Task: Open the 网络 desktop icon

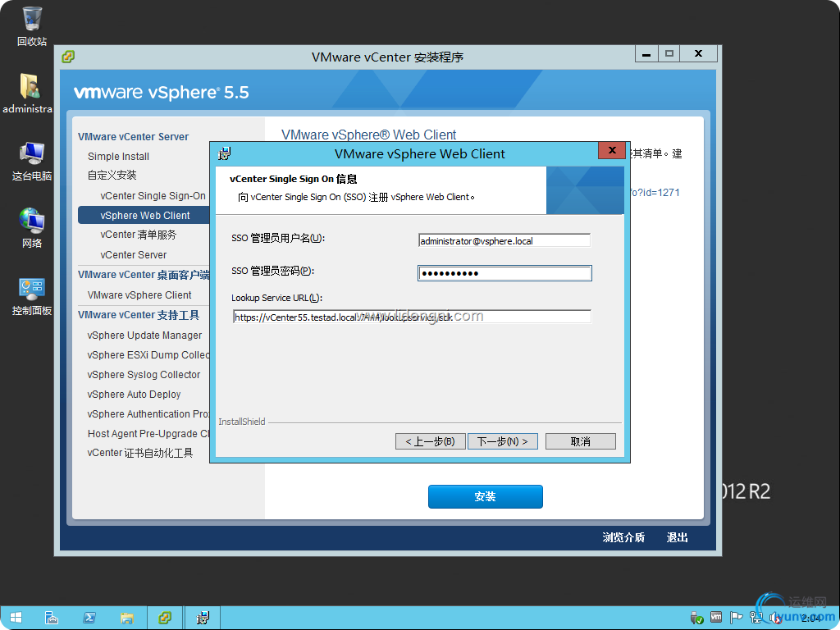Action: click(32, 228)
